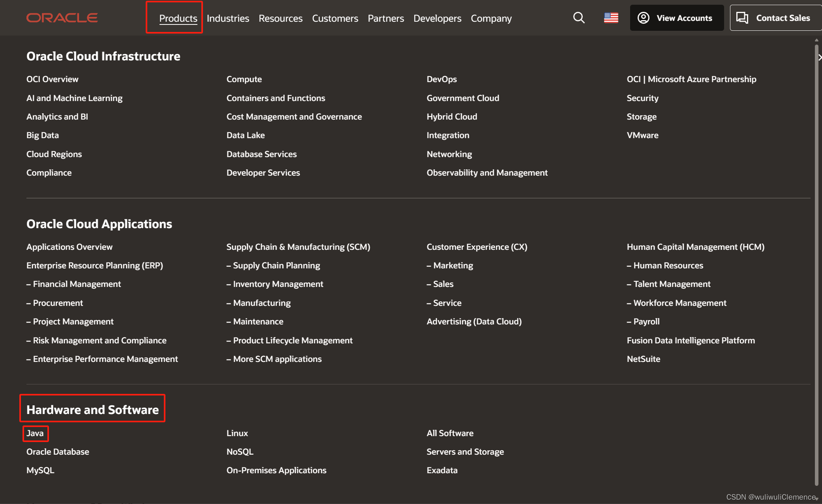Screen dimensions: 822x504
Task: Open Cost Management and Governance
Action: pos(294,116)
